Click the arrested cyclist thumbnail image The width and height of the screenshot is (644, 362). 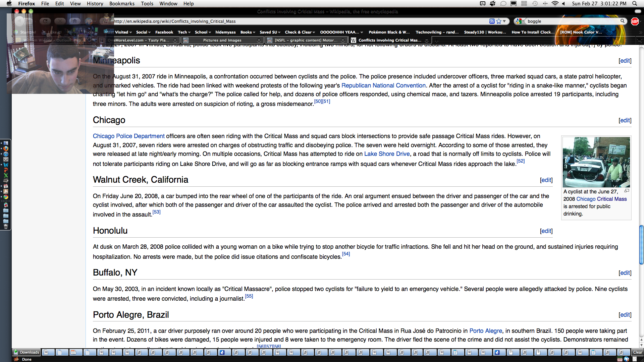click(596, 162)
